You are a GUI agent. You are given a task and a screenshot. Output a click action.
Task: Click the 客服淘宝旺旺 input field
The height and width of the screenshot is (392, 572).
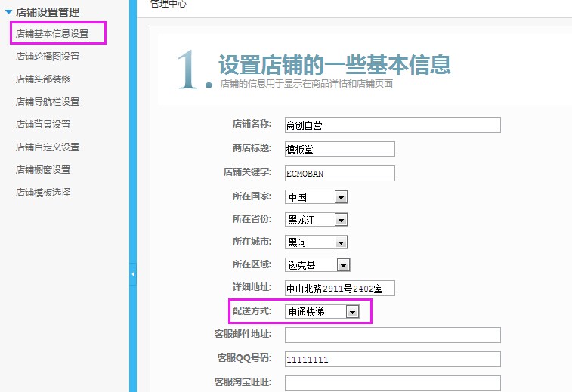click(x=392, y=383)
